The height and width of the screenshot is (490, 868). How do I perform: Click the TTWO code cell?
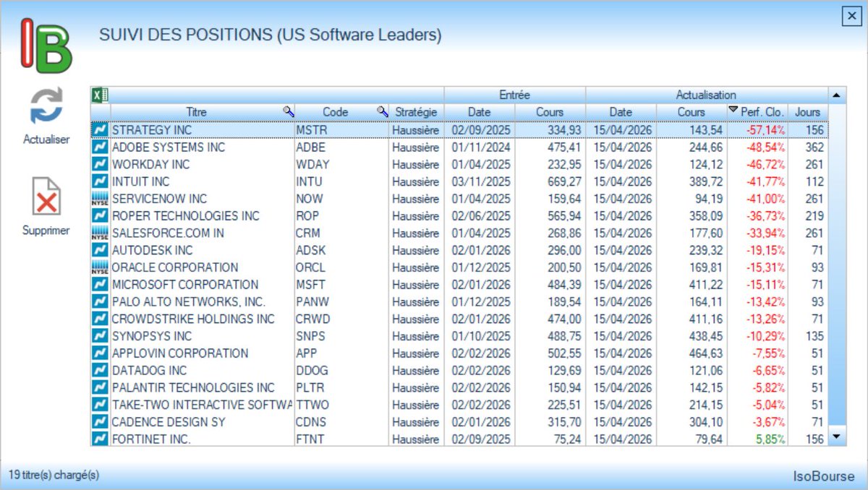coord(341,405)
